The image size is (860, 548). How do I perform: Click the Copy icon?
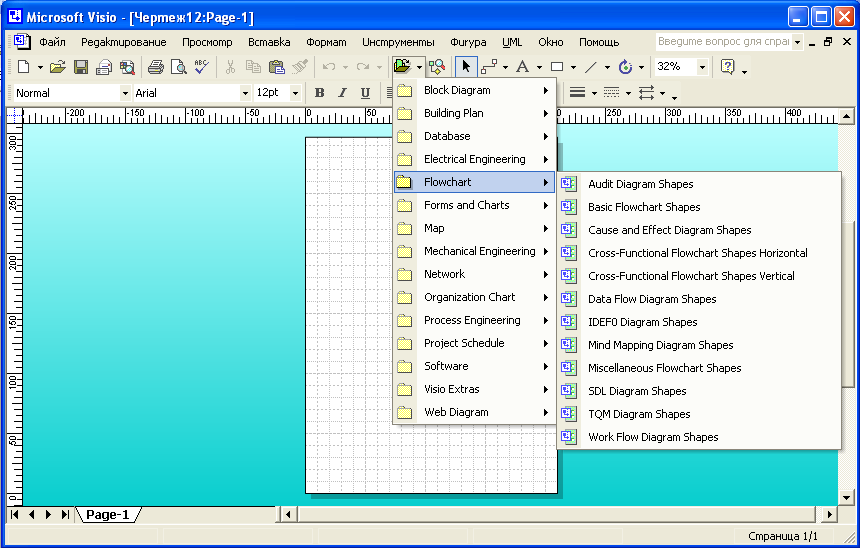tap(253, 67)
